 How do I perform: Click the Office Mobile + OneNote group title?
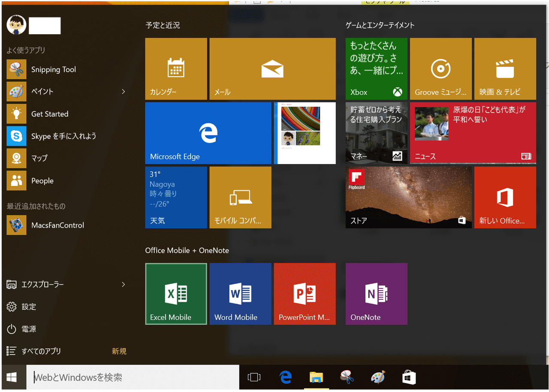point(187,250)
